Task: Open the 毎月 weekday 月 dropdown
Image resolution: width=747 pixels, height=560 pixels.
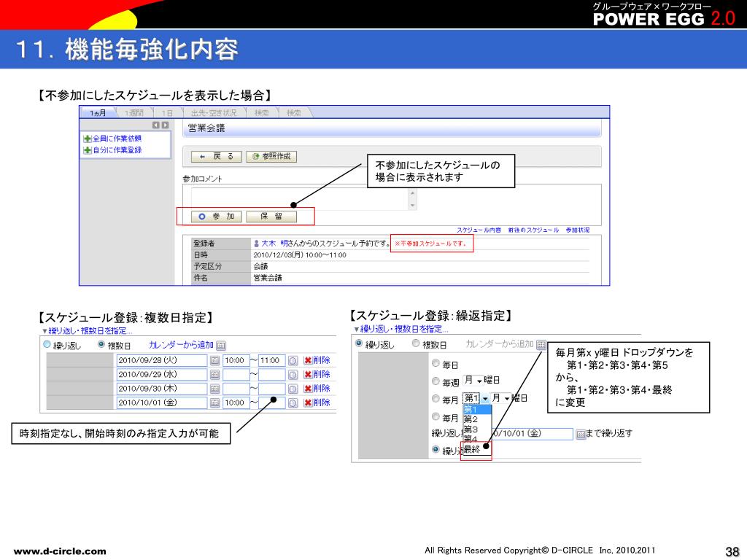Action: pyautogui.click(x=500, y=397)
